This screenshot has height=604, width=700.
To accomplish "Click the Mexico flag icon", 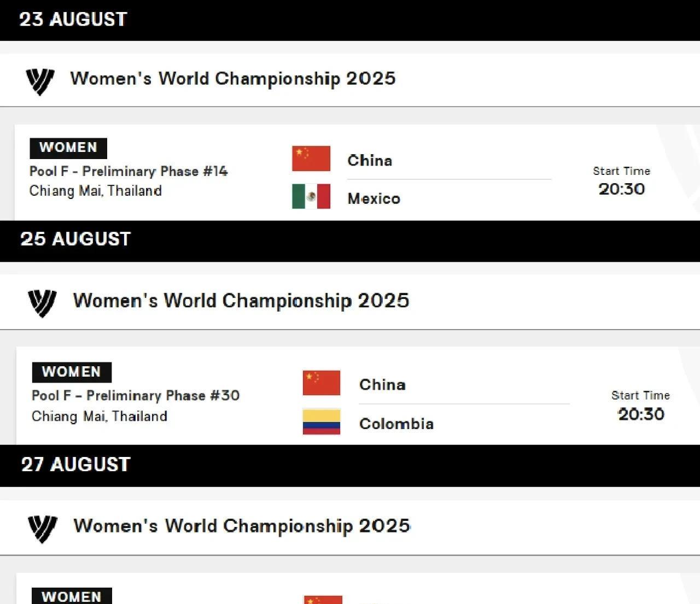I will click(311, 196).
